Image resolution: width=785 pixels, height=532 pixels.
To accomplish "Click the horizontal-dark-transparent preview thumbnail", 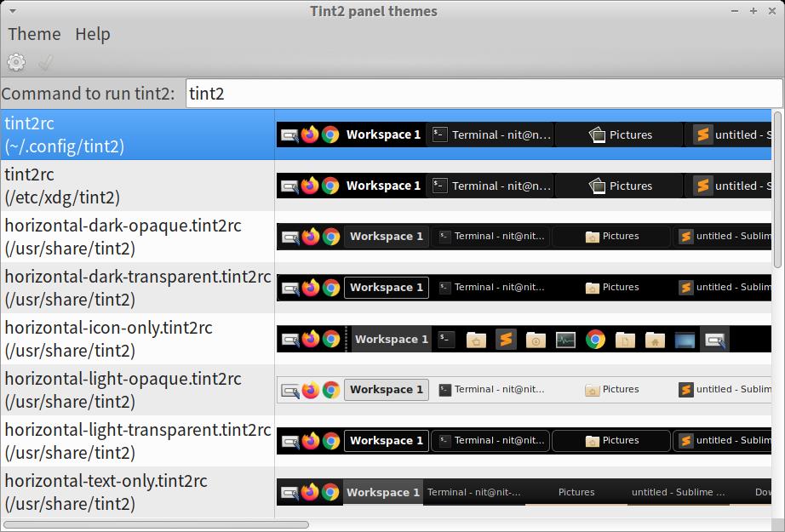I will point(524,287).
